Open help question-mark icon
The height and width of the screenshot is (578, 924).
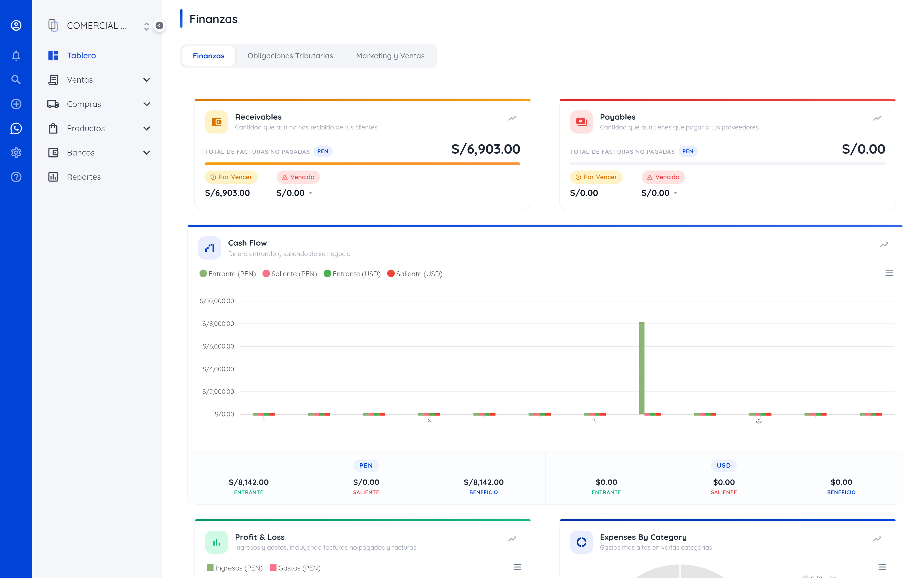pos(16,177)
